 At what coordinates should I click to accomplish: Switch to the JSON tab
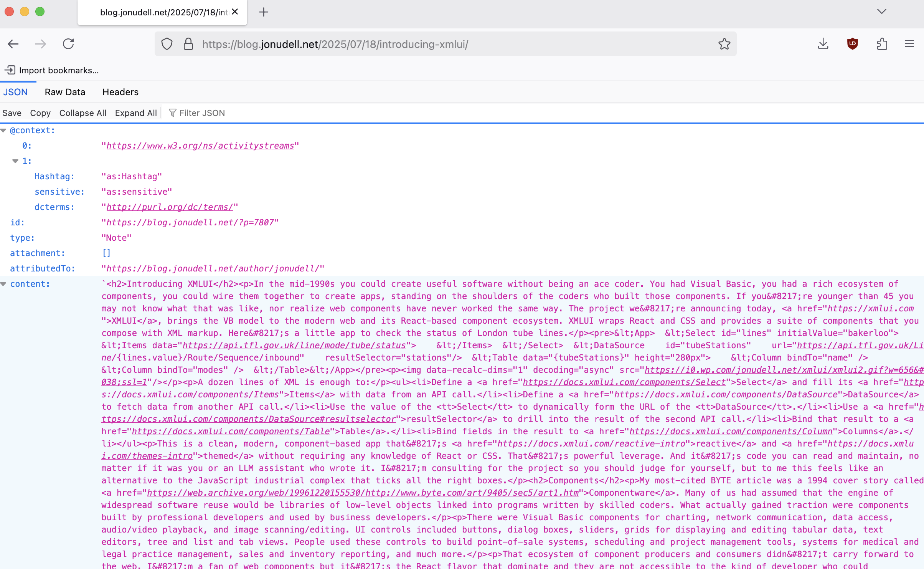click(x=16, y=92)
